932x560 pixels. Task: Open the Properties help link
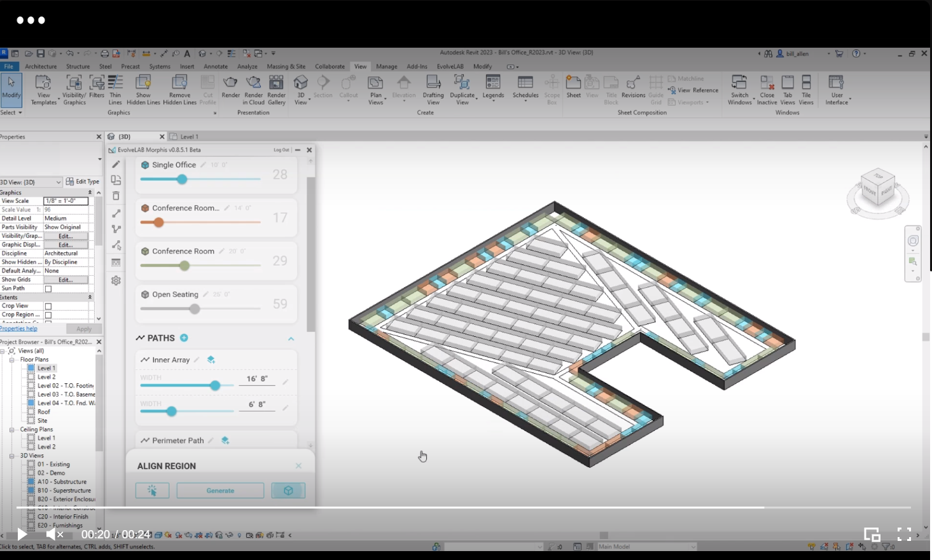pos(19,329)
